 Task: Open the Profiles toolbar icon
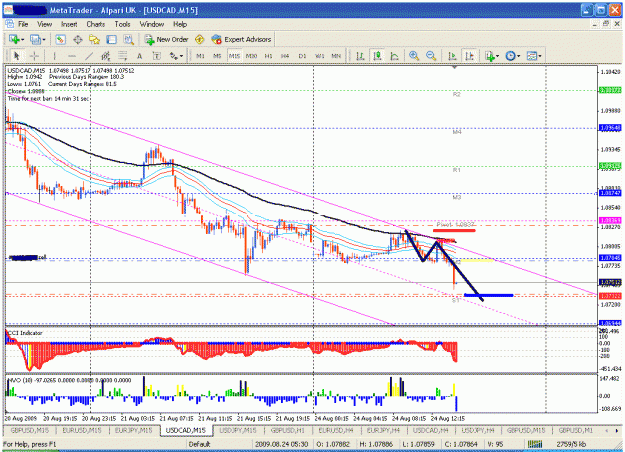pyautogui.click(x=35, y=39)
